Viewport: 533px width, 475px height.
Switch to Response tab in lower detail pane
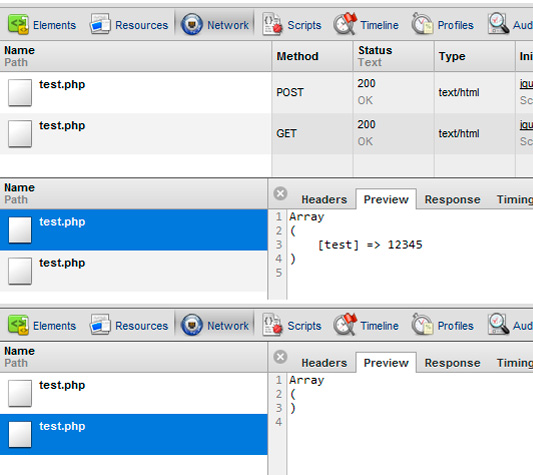click(452, 363)
